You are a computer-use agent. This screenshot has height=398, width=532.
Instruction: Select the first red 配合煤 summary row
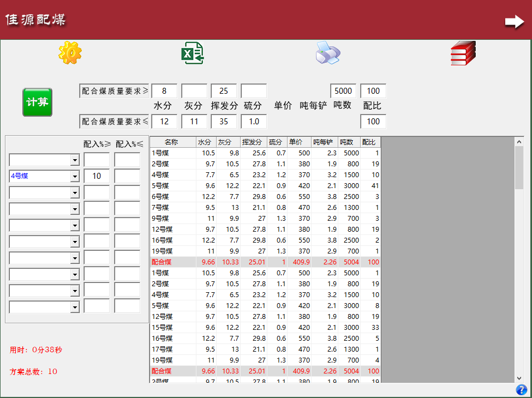(x=265, y=262)
